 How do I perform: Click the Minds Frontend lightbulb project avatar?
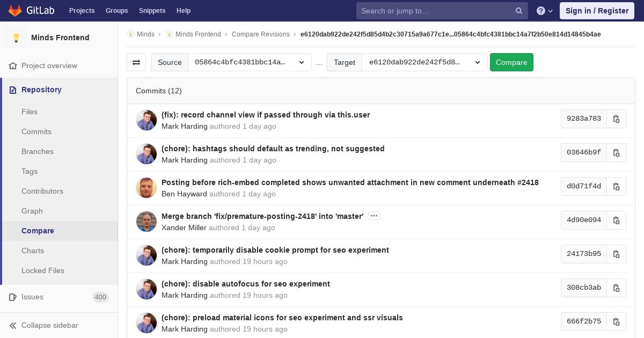coord(16,38)
